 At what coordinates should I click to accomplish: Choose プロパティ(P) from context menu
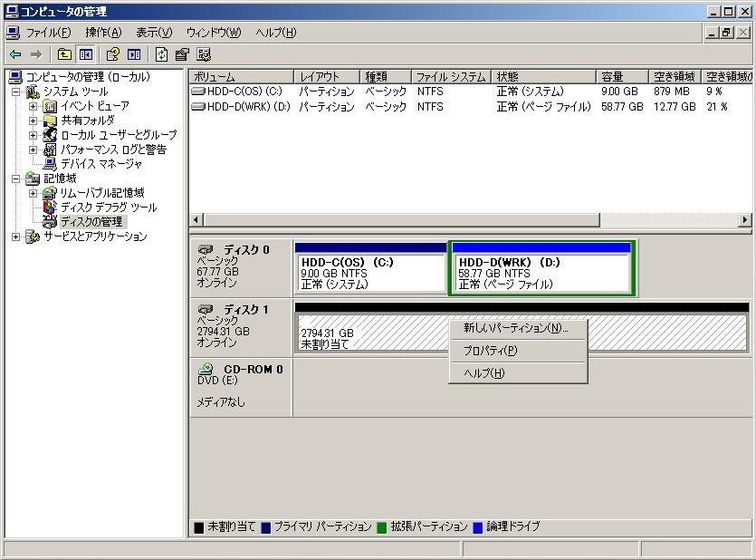coord(518,351)
